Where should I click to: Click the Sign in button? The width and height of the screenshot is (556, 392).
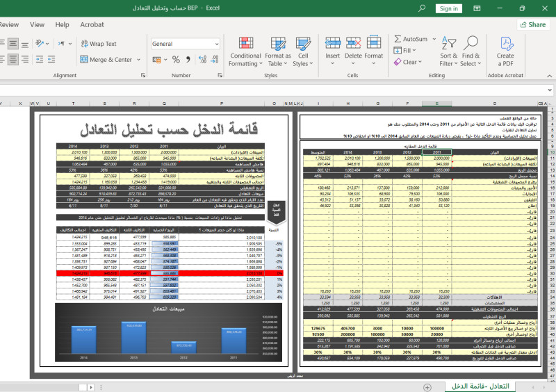pyautogui.click(x=449, y=8)
